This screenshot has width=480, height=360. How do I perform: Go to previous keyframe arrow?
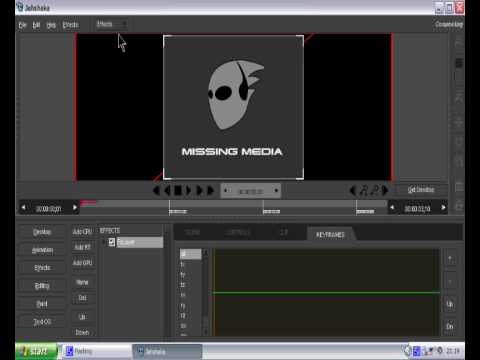click(352, 190)
